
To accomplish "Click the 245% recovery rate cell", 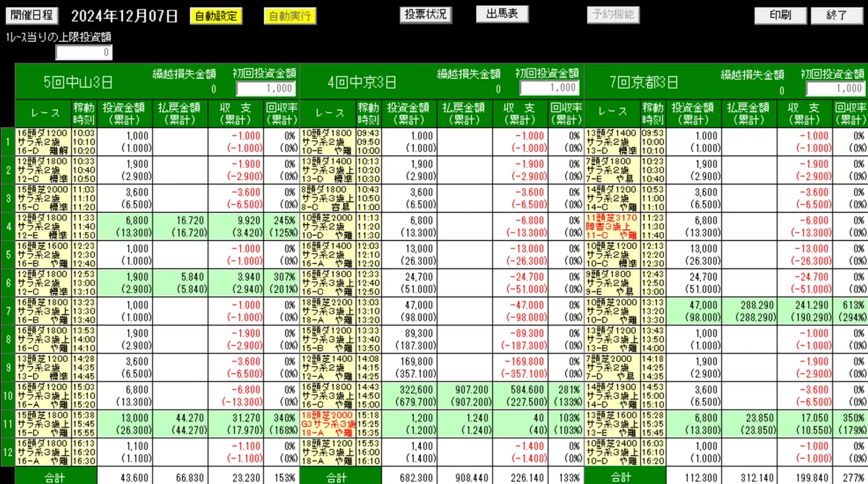I will pyautogui.click(x=281, y=226).
